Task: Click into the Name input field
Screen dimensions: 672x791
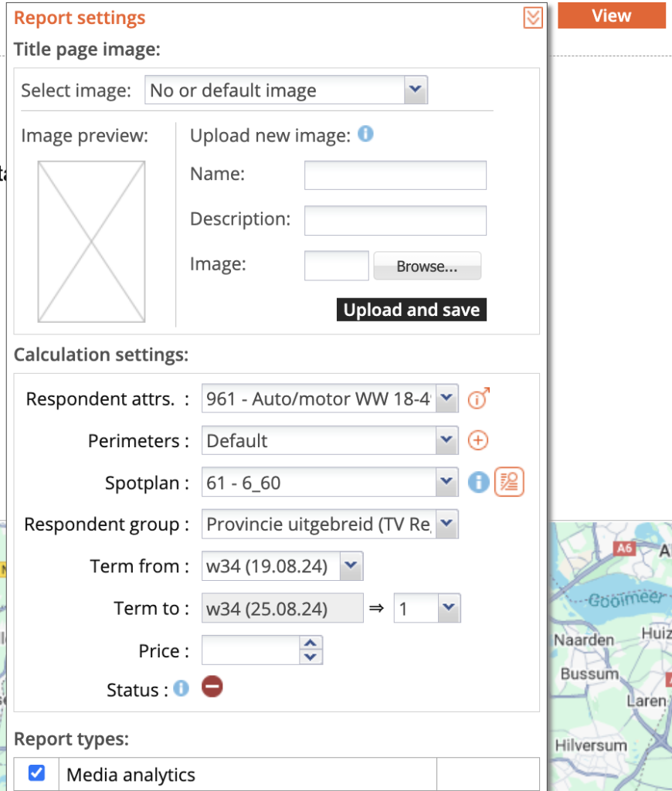Action: 395,175
